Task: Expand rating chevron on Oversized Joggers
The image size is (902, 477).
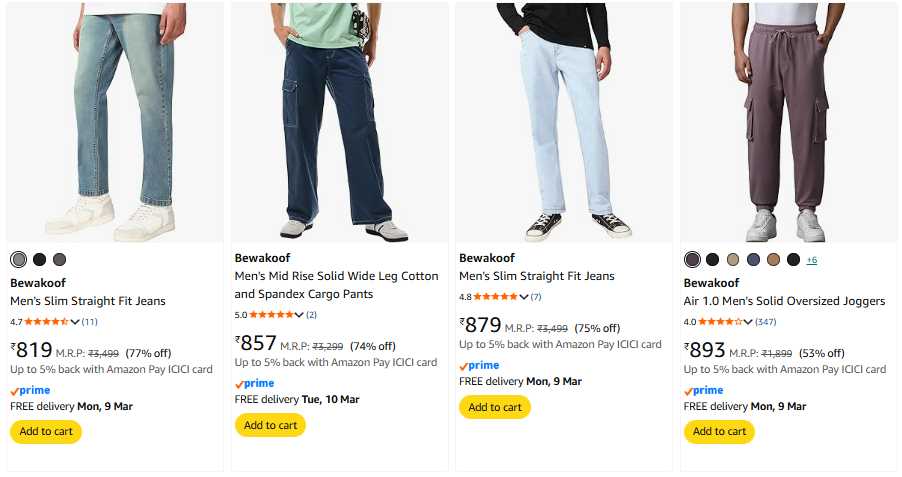Action: point(748,322)
